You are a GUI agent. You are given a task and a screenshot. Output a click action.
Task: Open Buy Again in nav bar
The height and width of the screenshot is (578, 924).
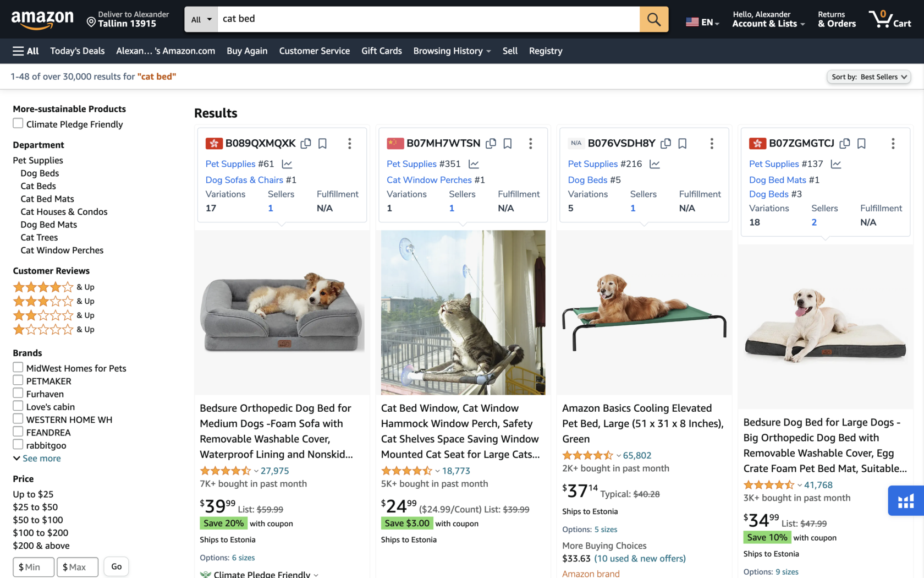247,51
